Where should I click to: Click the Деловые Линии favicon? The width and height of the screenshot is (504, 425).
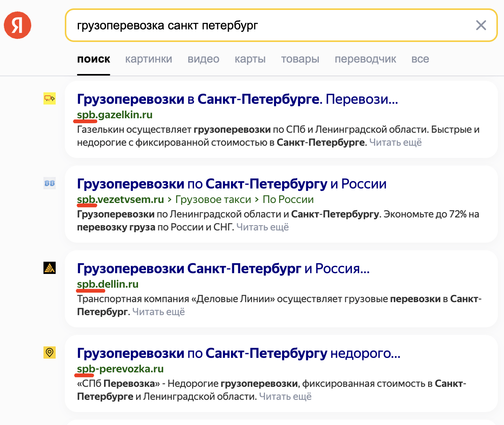click(50, 268)
